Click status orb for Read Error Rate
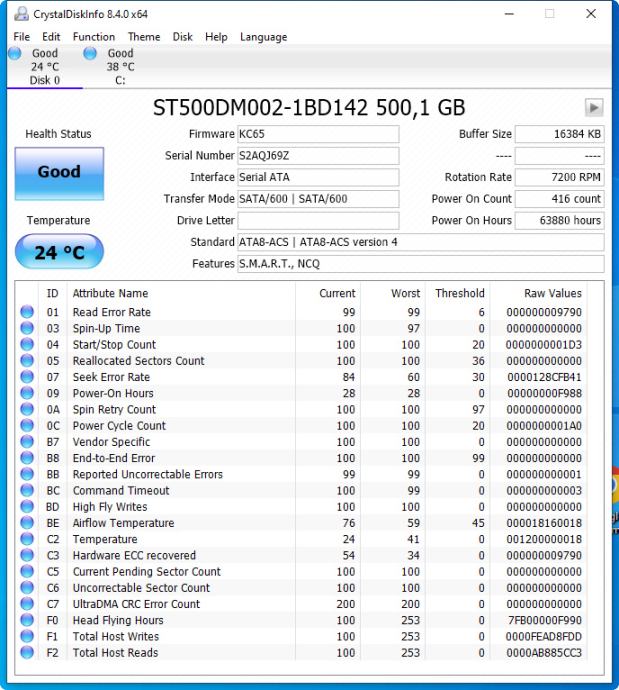Screen dimensions: 619x690 click(27, 312)
